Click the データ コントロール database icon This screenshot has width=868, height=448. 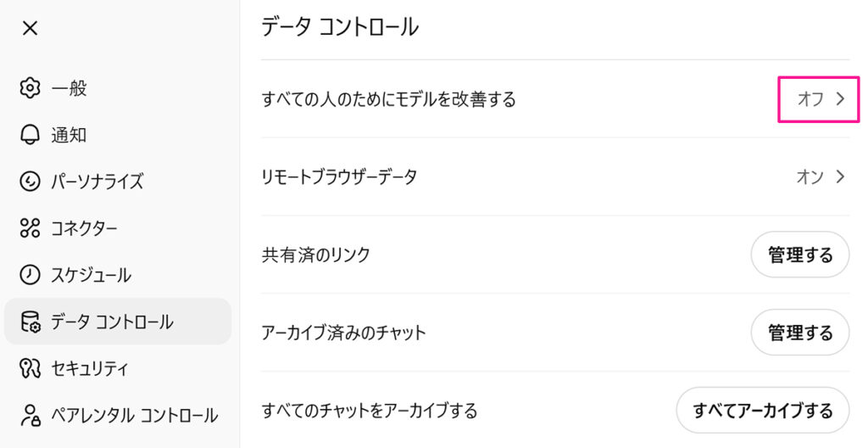30,322
